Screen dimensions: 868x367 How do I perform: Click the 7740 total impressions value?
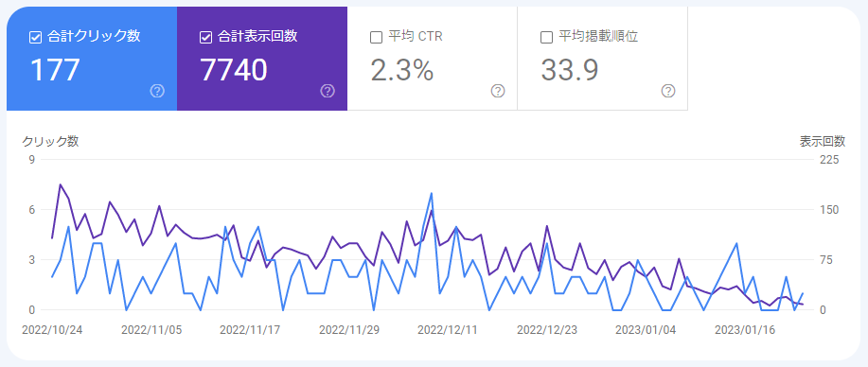[234, 70]
